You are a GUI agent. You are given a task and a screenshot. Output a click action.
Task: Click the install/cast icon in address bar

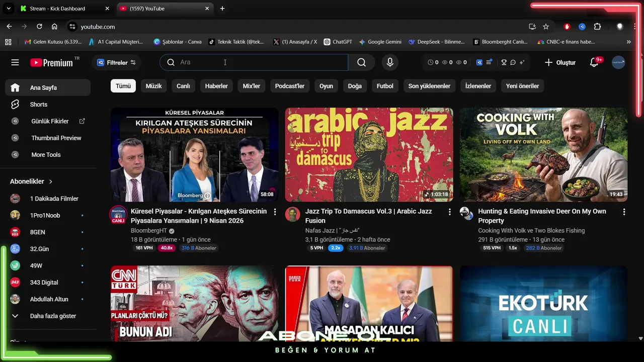[532, 27]
